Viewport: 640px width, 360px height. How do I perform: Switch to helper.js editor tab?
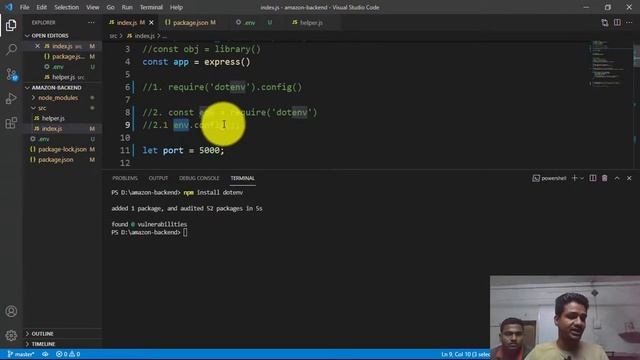(311, 22)
